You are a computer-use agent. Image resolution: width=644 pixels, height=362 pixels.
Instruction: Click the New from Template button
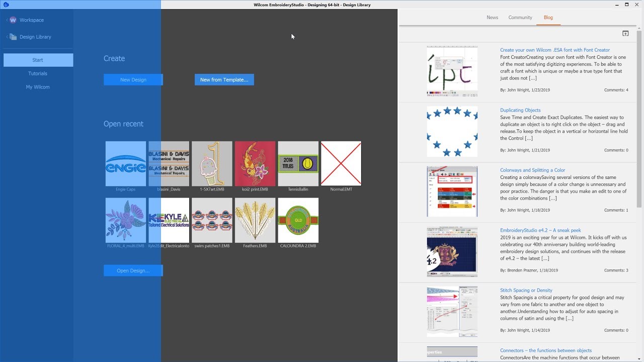click(224, 79)
